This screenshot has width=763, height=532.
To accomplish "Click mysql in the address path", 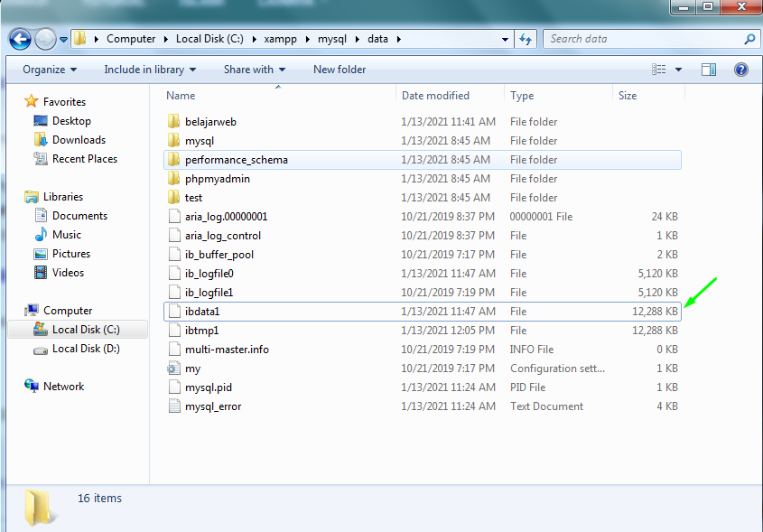I will click(332, 39).
